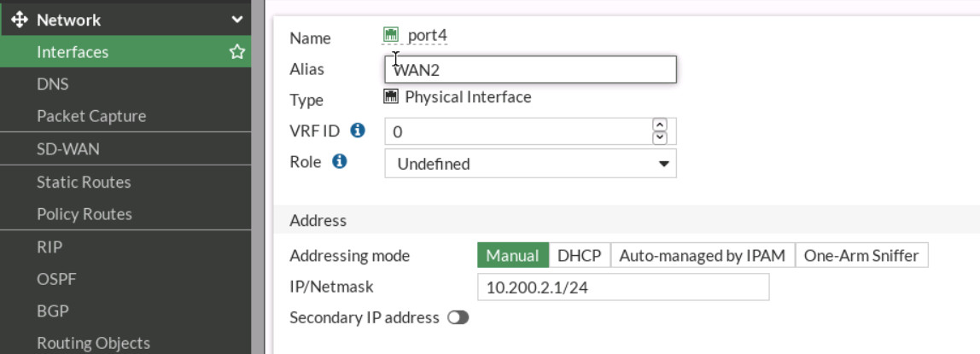Screen dimensions: 980x354
Task: Select Manual addressing mode
Action: tap(512, 256)
